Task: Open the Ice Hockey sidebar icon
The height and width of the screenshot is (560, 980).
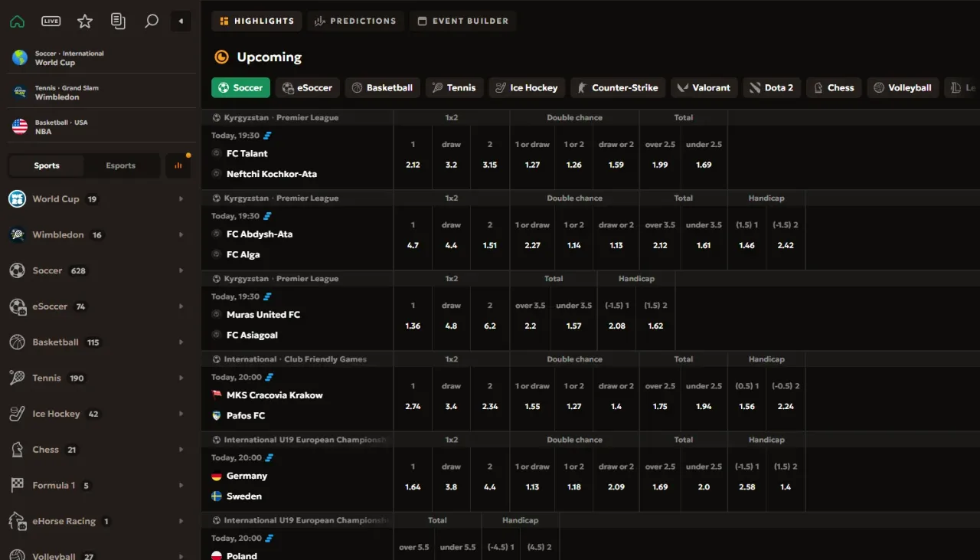Action: coord(17,414)
